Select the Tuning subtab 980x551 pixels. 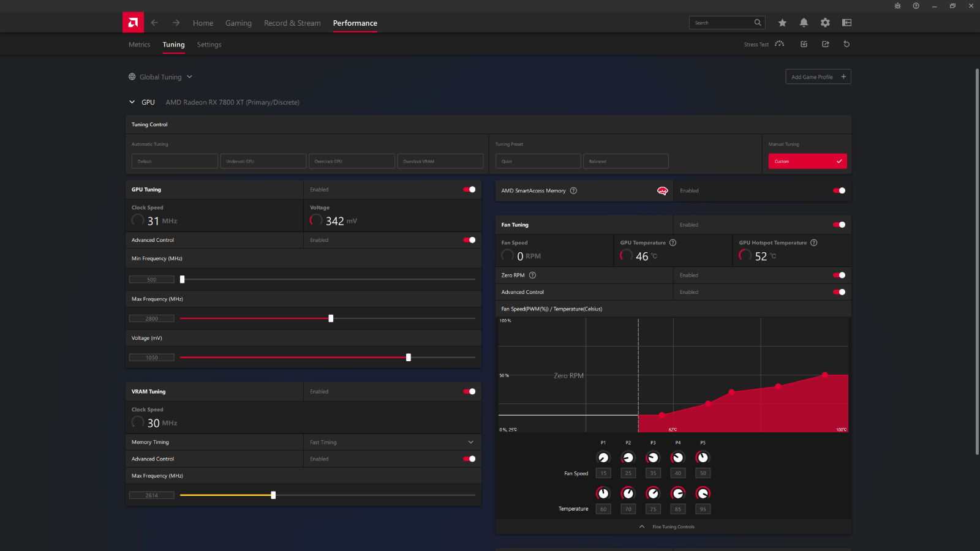(173, 44)
